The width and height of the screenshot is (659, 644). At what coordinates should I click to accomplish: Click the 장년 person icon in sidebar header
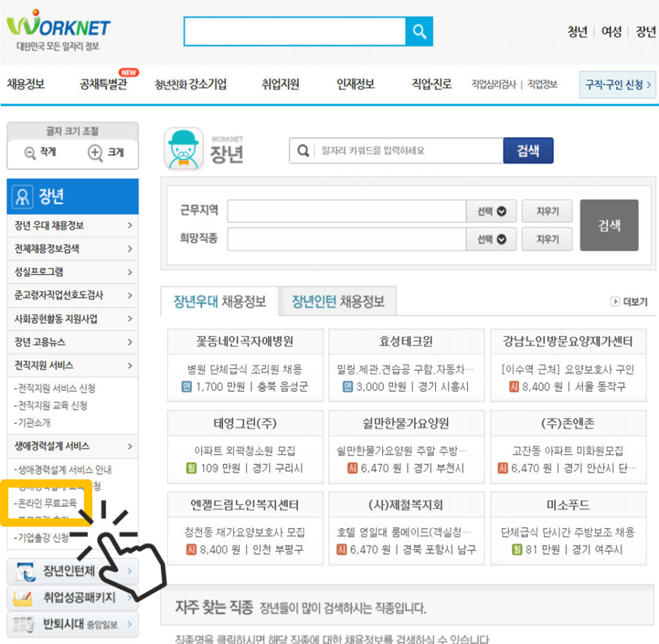[23, 196]
